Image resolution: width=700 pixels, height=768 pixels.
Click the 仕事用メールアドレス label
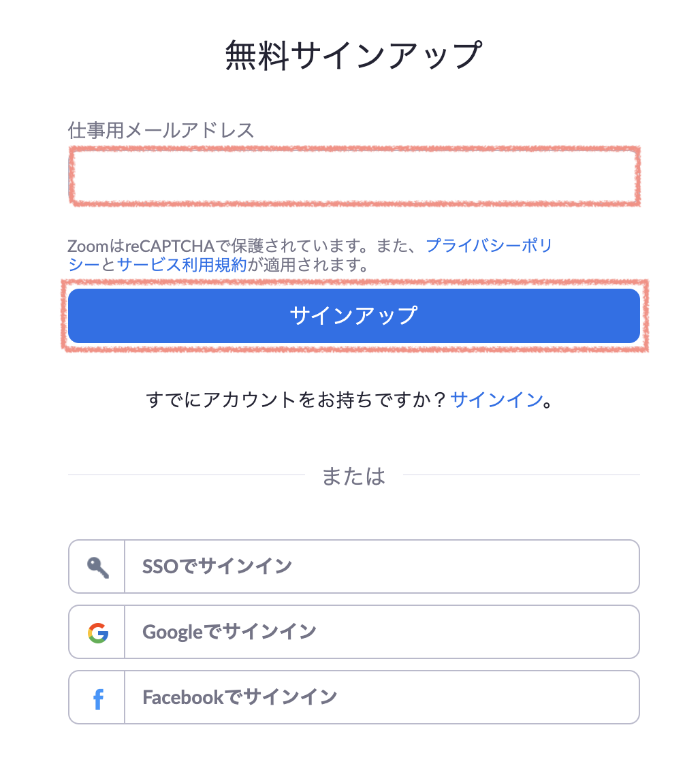point(161,130)
